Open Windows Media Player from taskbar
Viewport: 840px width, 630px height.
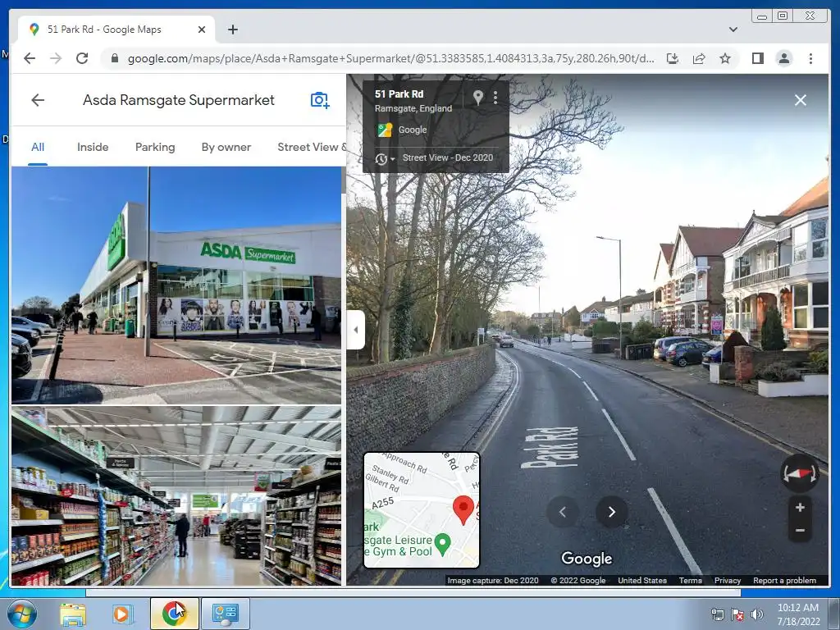[x=122, y=614]
